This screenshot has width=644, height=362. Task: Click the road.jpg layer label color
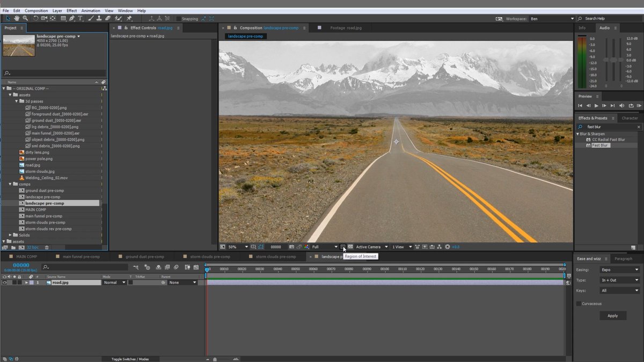31,282
